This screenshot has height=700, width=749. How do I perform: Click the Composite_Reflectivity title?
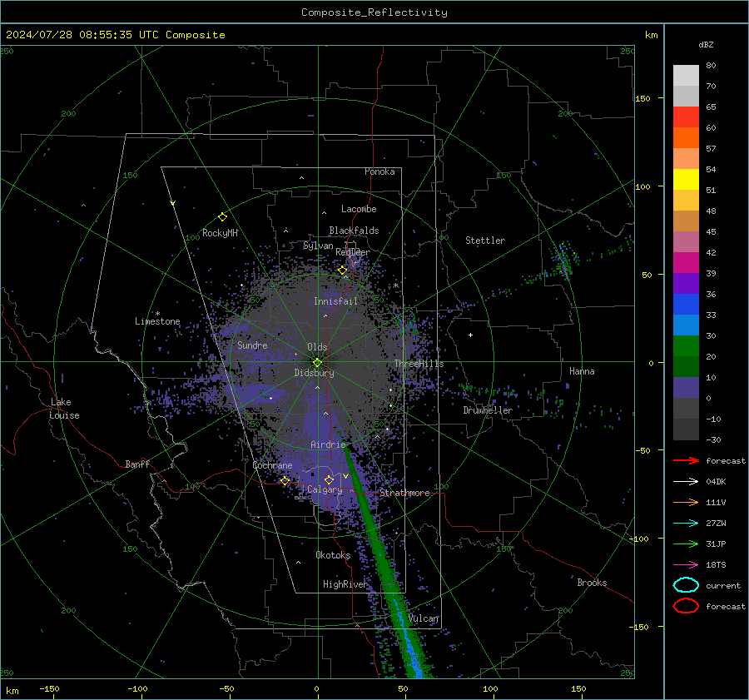pos(374,12)
